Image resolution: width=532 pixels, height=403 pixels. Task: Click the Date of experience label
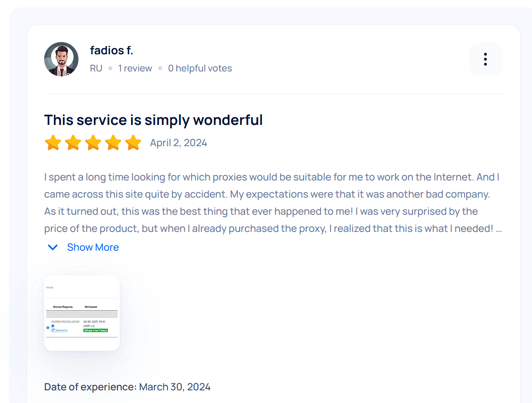(x=90, y=387)
